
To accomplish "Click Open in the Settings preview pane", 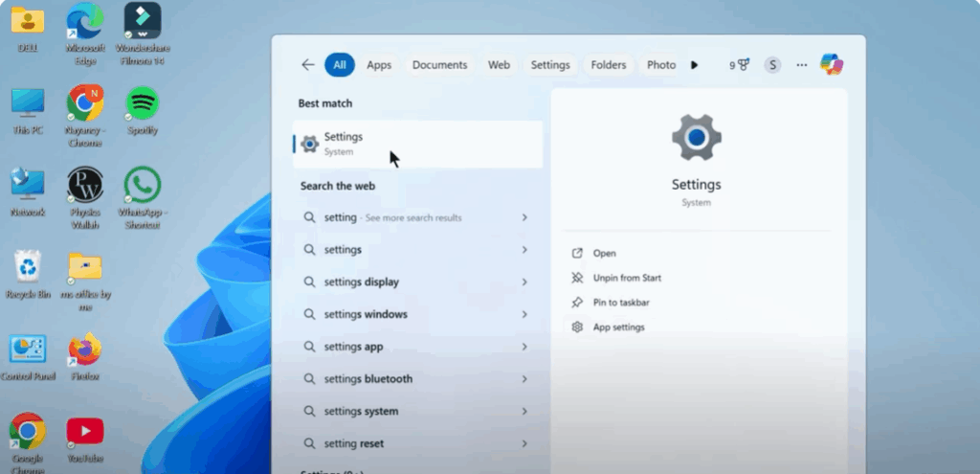I will coord(605,253).
